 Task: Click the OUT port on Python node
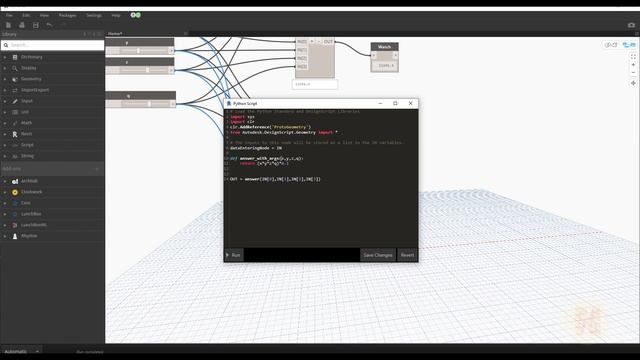[329, 42]
